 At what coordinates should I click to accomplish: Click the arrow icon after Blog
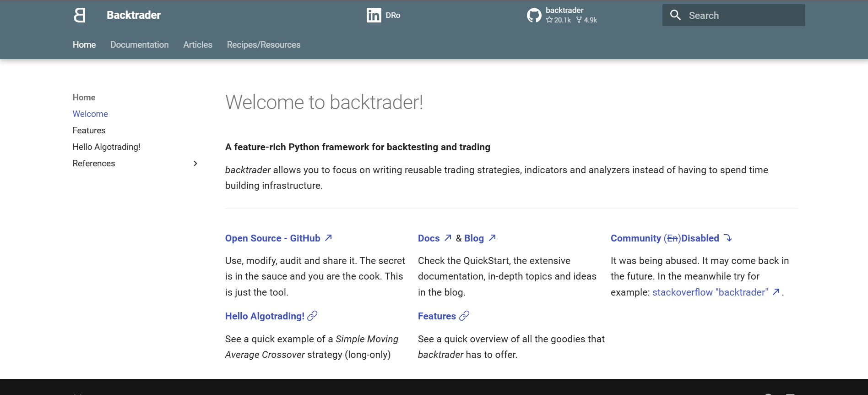click(x=492, y=238)
